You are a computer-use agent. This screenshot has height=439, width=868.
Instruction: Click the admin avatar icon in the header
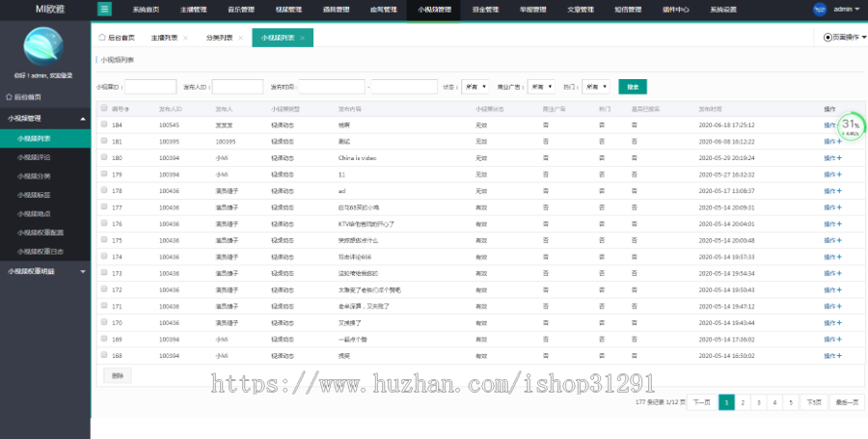[x=820, y=9]
